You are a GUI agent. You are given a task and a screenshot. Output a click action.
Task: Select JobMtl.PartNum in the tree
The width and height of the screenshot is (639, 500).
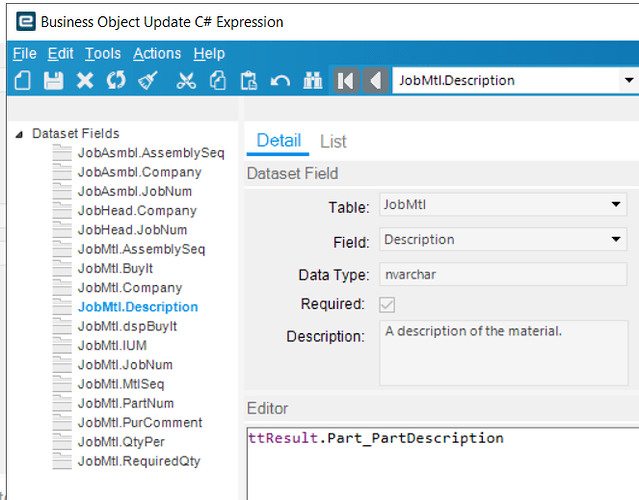coord(126,404)
